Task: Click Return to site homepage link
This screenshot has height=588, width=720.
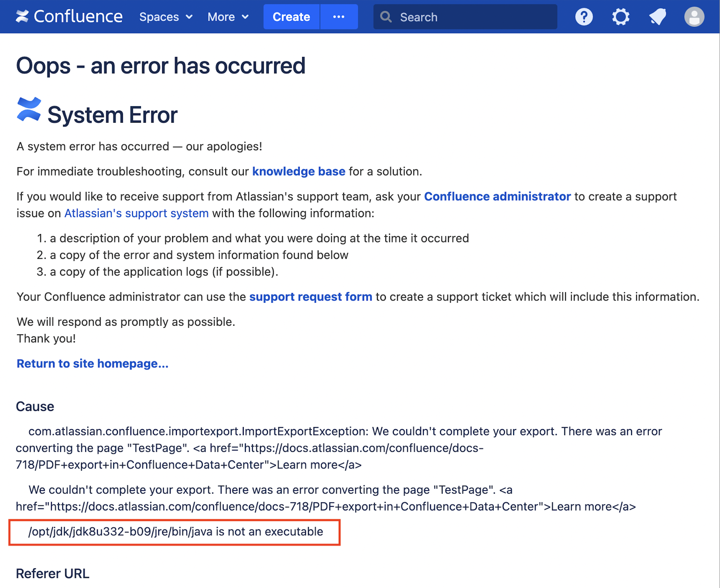Action: pos(92,364)
